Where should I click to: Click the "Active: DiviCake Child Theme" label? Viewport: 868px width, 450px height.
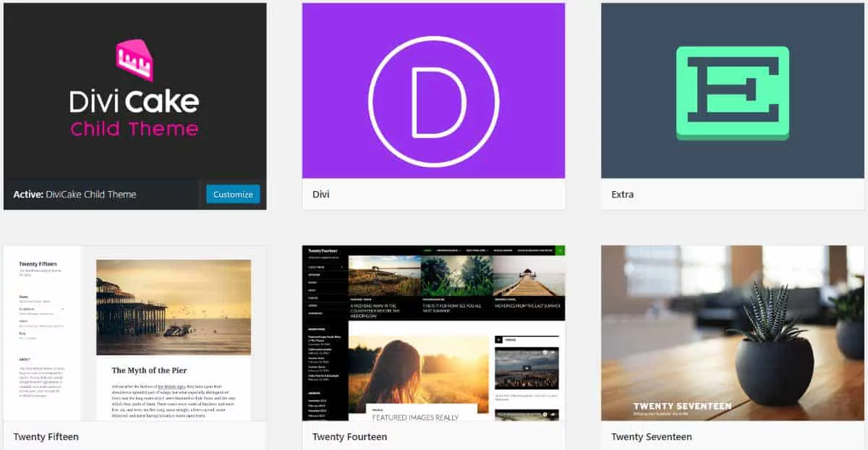pyautogui.click(x=75, y=195)
